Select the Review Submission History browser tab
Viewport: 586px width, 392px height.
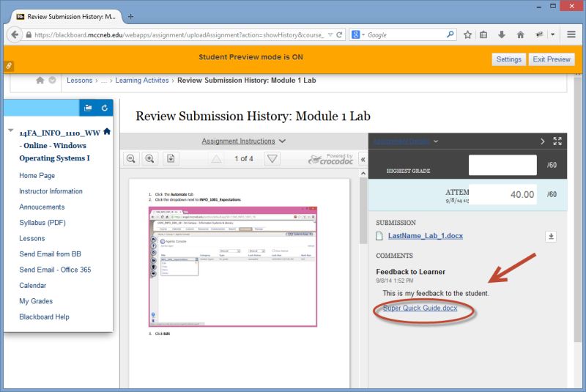pyautogui.click(x=67, y=16)
